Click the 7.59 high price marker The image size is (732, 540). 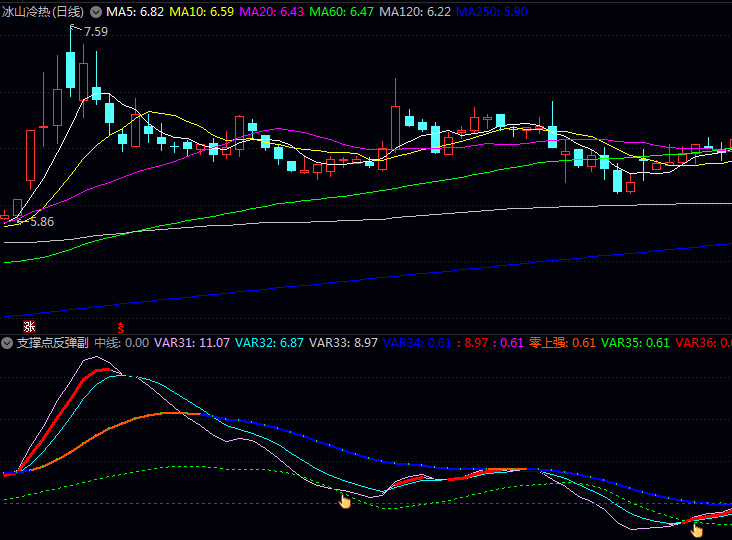95,32
